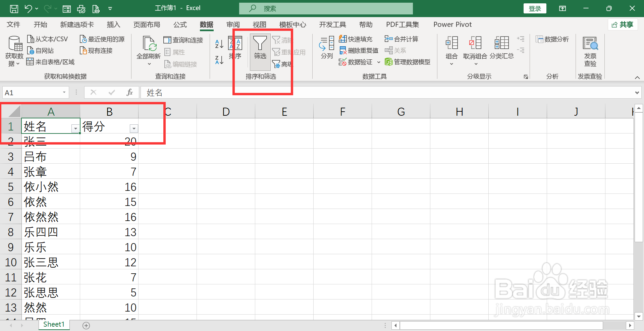Click in the Search (搜索) box

point(326,8)
